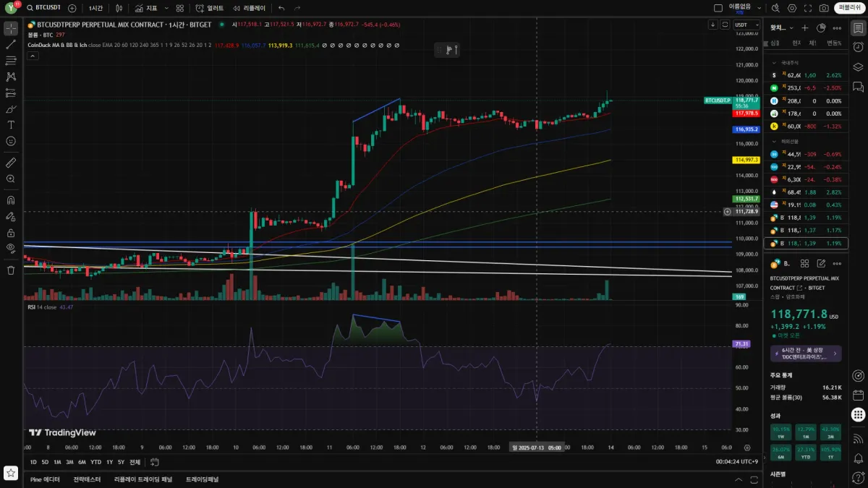The image size is (868, 488).
Task: Hide all drawings with eye icon
Action: pos(11,248)
